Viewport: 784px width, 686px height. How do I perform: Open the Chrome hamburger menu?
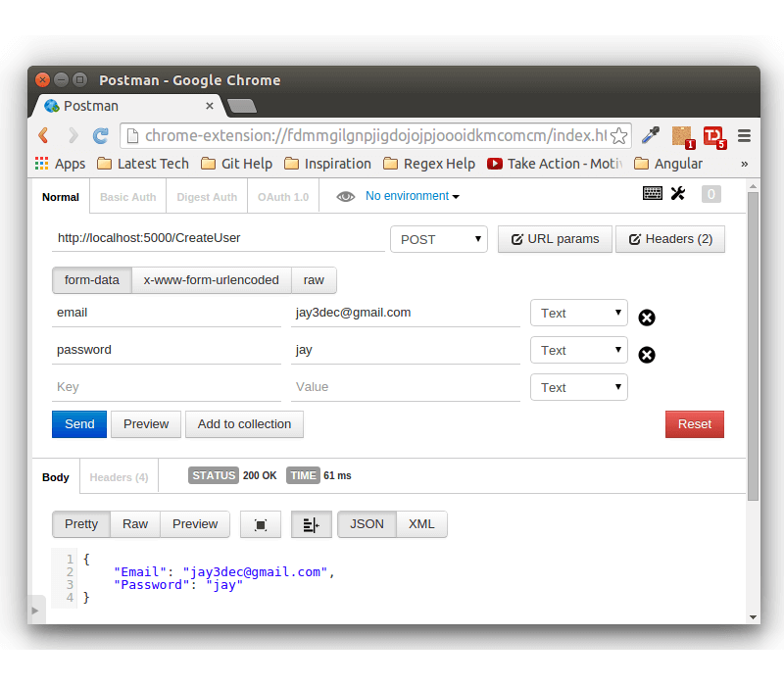(744, 135)
